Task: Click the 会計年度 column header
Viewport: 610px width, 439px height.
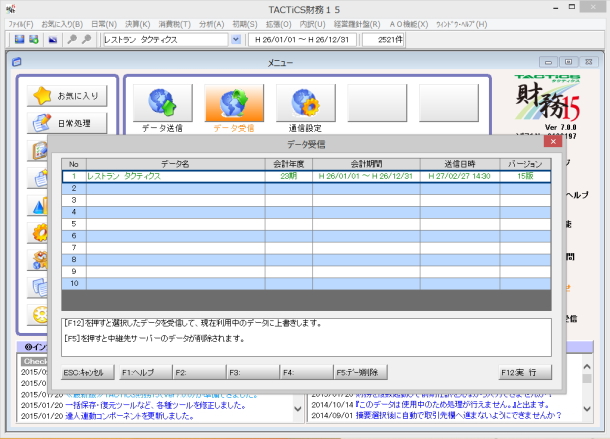Action: (289, 164)
